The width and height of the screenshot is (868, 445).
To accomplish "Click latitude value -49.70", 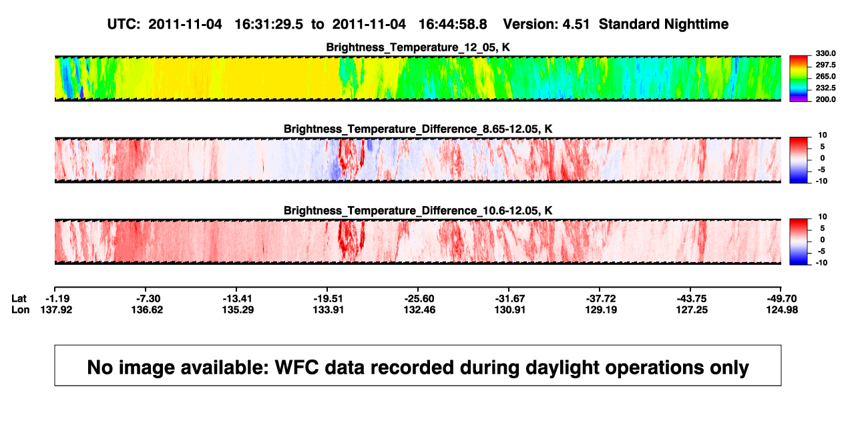I will [783, 298].
